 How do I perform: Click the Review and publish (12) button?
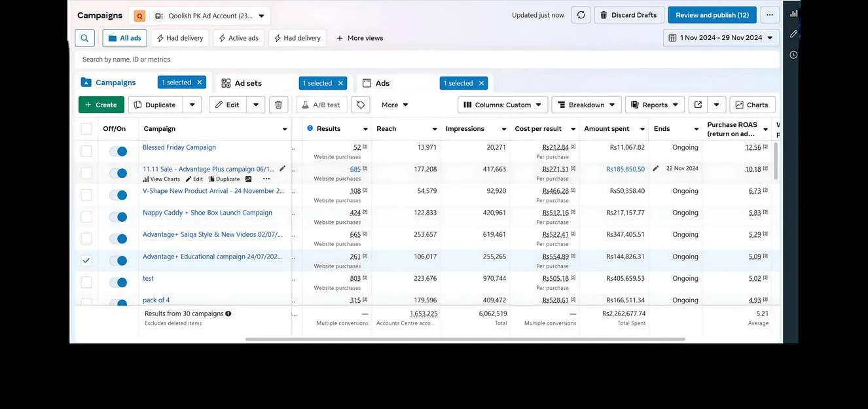click(x=712, y=15)
